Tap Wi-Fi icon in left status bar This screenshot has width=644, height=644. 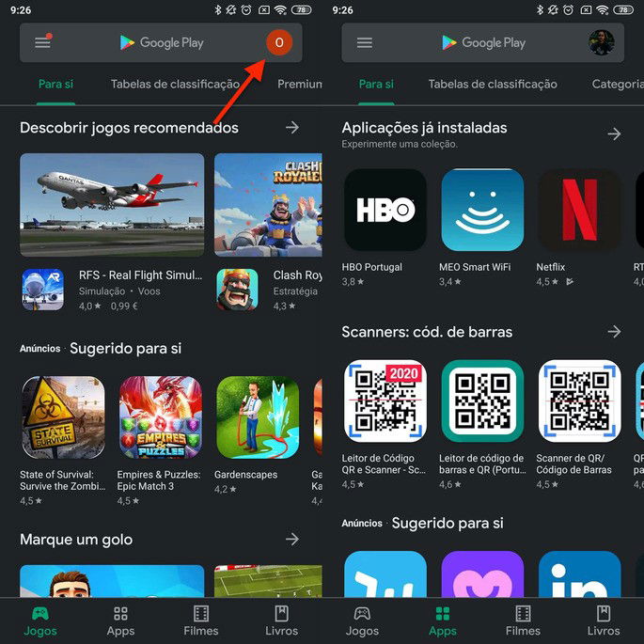pyautogui.click(x=280, y=9)
